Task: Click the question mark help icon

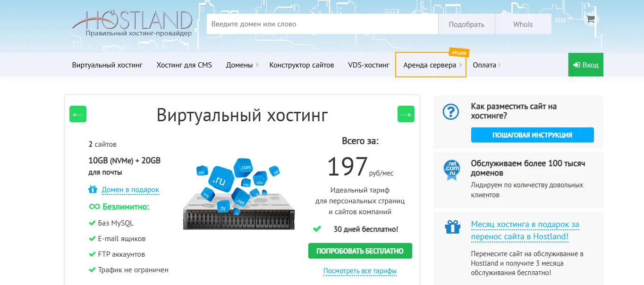Action: [451, 112]
